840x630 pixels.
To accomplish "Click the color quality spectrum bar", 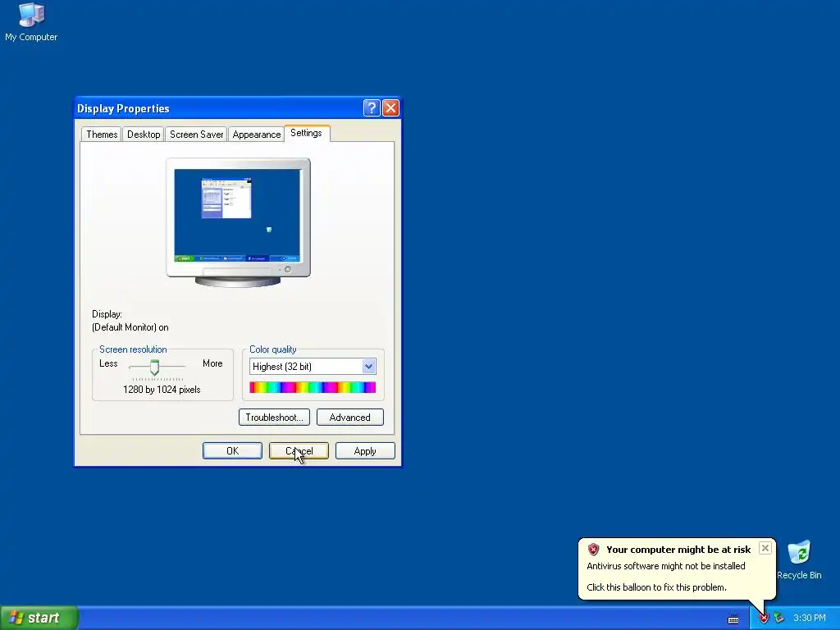I will (x=313, y=387).
